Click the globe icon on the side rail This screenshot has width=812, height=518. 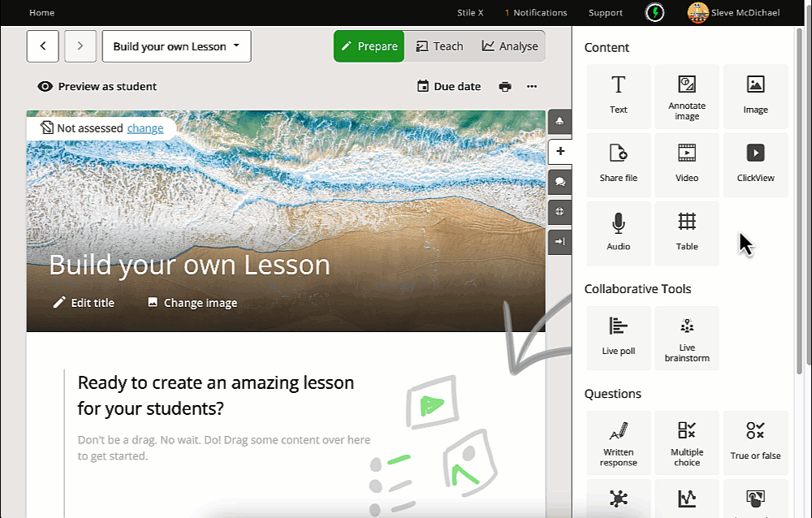tap(559, 211)
